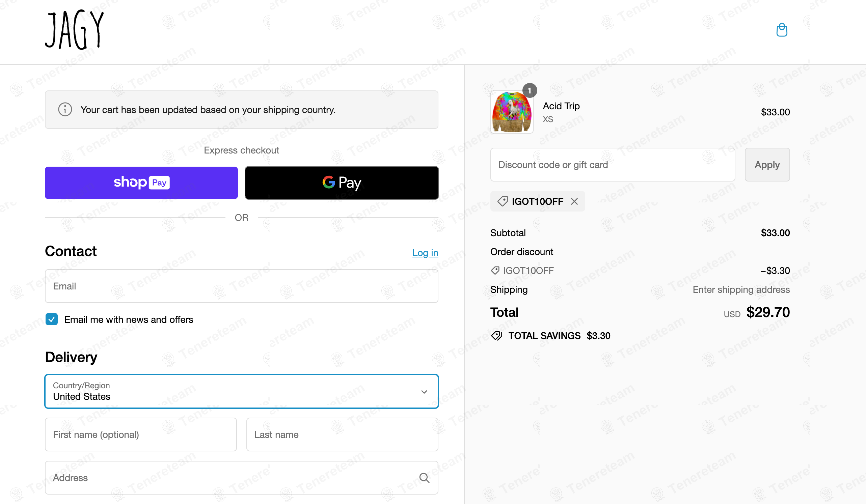This screenshot has height=504, width=866.
Task: Select the Last name field
Action: [x=342, y=435]
